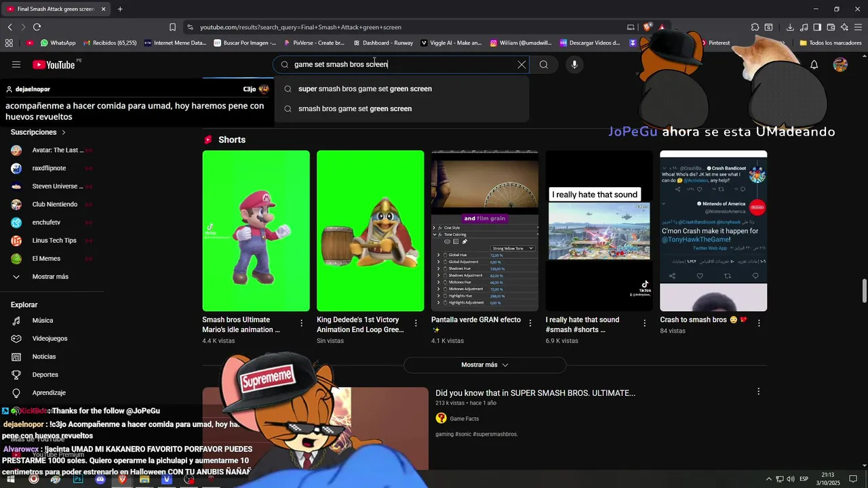Image resolution: width=868 pixels, height=488 pixels.
Task: Play Crash to smash bros short thumbnail
Action: [x=713, y=230]
